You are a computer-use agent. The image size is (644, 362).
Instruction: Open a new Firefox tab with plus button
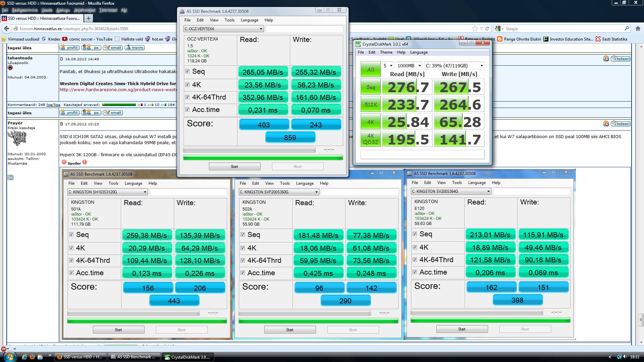88,18
